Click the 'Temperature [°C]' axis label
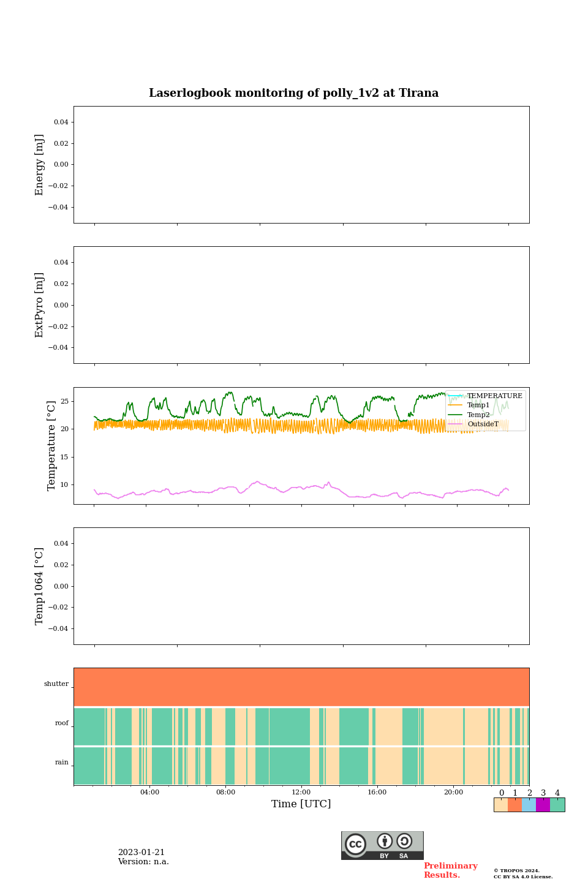The width and height of the screenshot is (588, 882). (51, 445)
